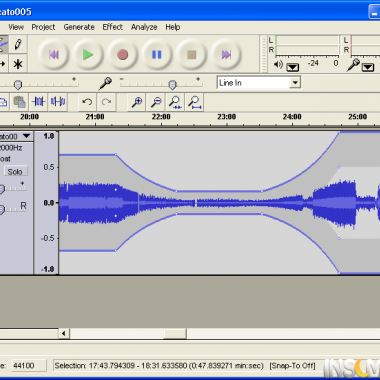
Task: Click the project rate 44100 field
Action: pos(28,366)
